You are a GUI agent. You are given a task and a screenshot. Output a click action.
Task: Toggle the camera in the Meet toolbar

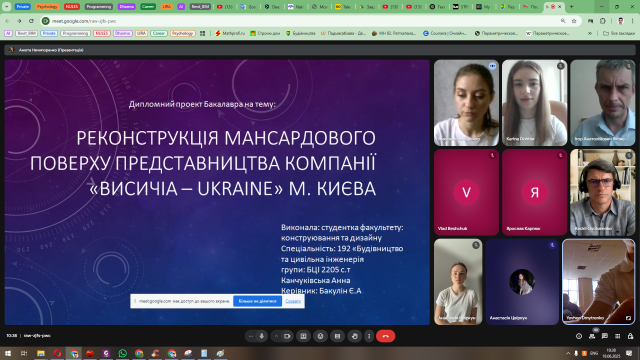287,336
